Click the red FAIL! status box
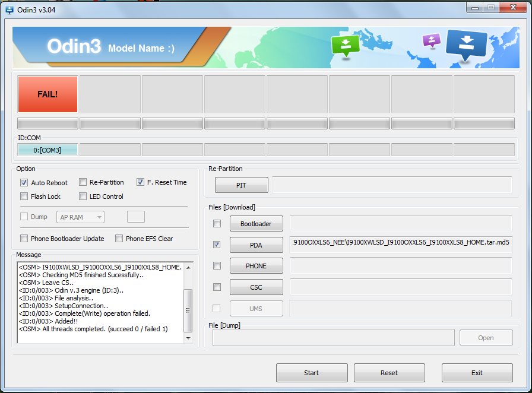Image resolution: width=532 pixels, height=393 pixels. pyautogui.click(x=47, y=94)
